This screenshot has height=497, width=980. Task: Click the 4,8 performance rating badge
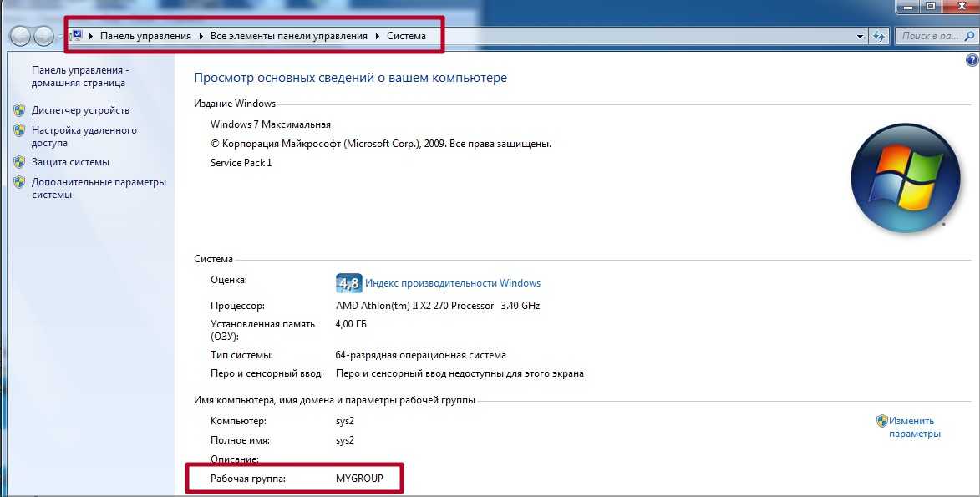[x=348, y=283]
